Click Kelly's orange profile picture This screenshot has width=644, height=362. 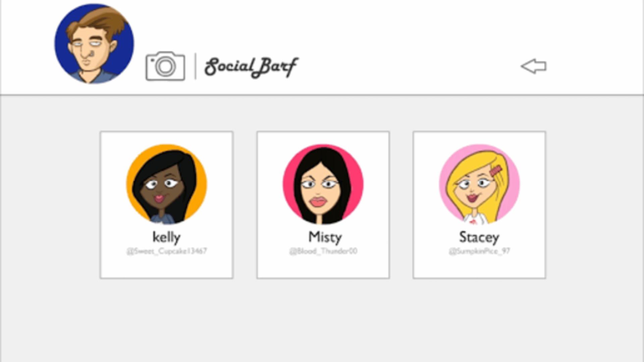click(166, 184)
